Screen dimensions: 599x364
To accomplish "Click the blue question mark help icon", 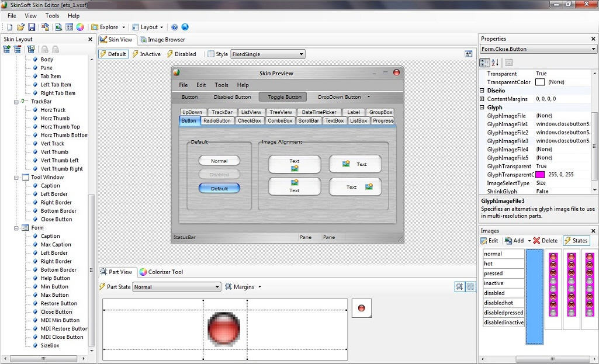I will click(175, 27).
